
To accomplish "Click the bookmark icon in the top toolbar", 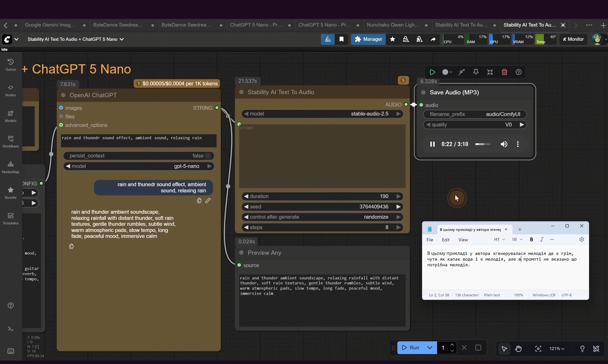I will point(341,39).
